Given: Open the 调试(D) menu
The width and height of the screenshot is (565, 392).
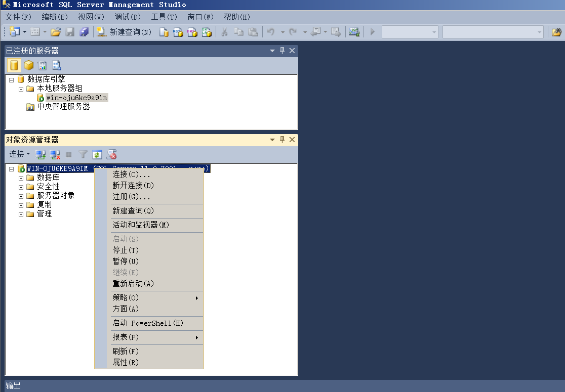Looking at the screenshot, I should click(x=127, y=17).
